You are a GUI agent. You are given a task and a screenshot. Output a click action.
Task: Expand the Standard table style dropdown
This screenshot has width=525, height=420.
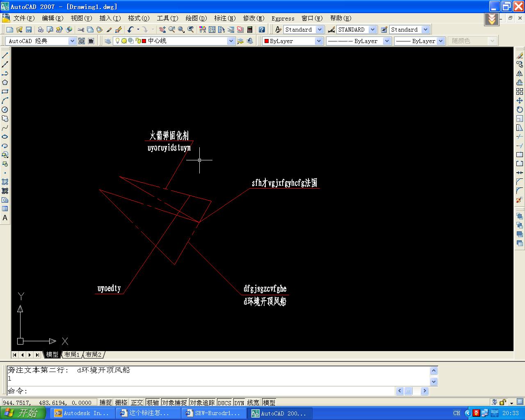point(426,30)
